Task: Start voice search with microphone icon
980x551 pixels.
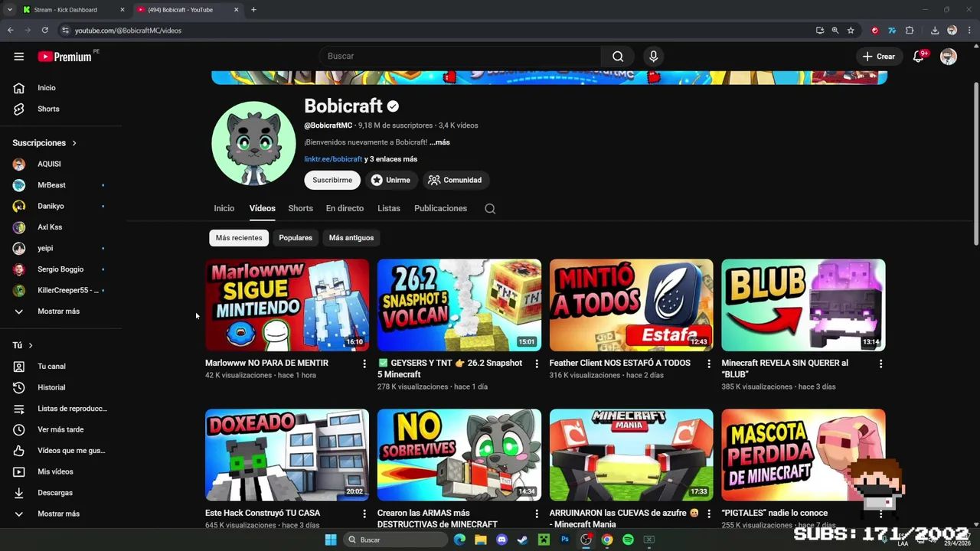Action: point(653,56)
